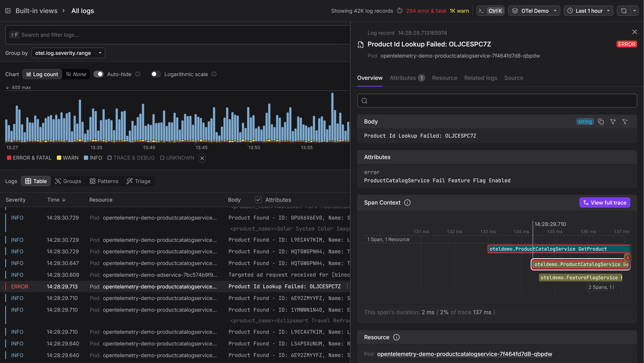The width and height of the screenshot is (644, 363).
Task: Open the Related logs tab
Action: coord(480,78)
